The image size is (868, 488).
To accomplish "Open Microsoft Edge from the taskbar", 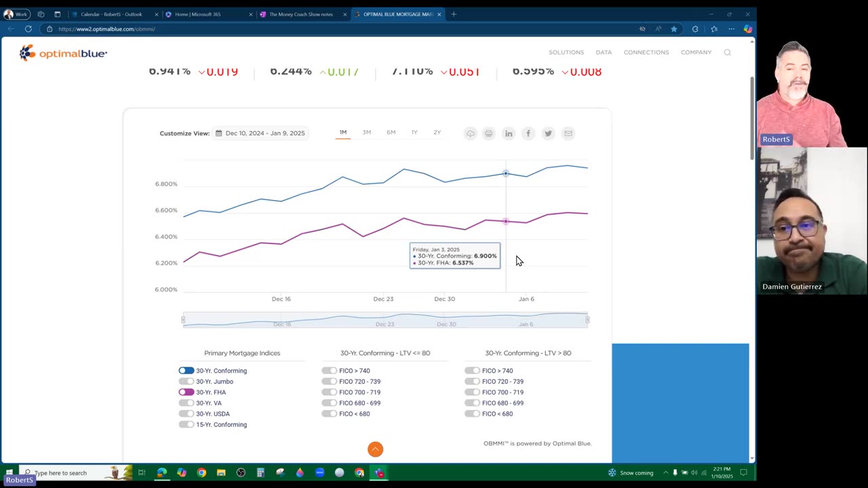I will tap(161, 472).
